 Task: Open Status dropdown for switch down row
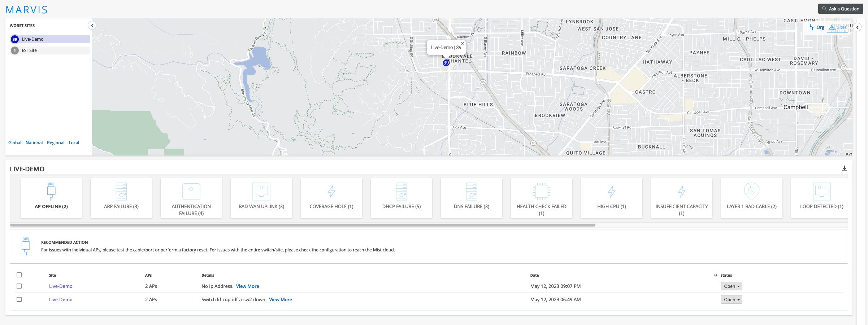pyautogui.click(x=731, y=299)
